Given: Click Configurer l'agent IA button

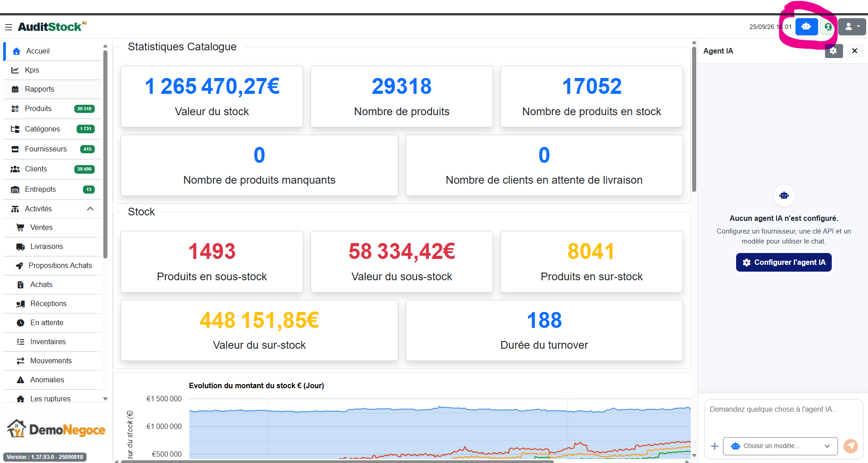Looking at the screenshot, I should [x=784, y=262].
